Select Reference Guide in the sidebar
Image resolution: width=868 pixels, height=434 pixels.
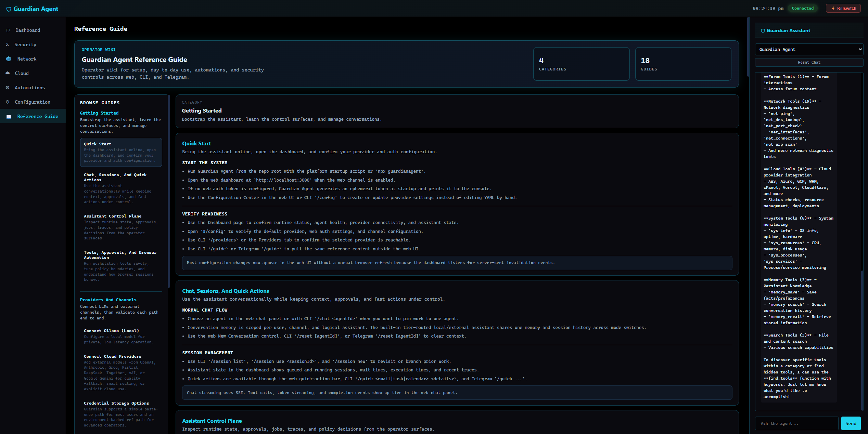(33, 117)
